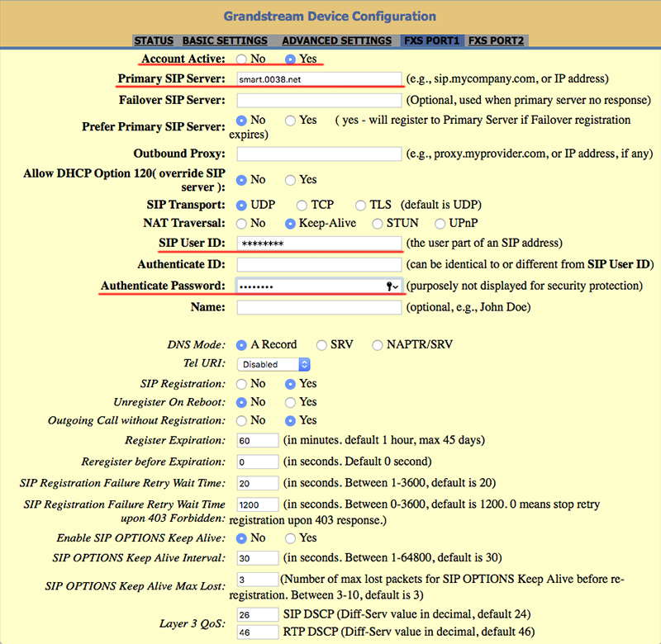The width and height of the screenshot is (661, 644).
Task: Click the Primary SIP Server field
Action: pos(319,78)
